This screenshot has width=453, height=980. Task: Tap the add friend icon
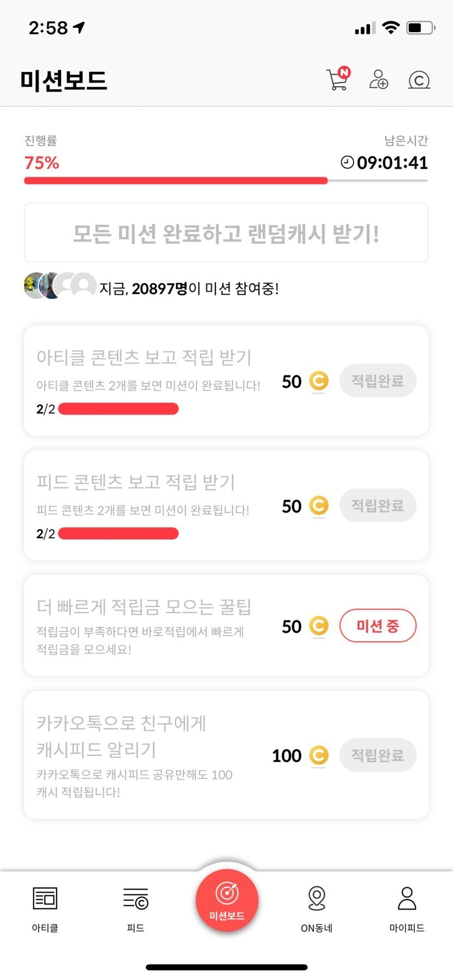378,80
